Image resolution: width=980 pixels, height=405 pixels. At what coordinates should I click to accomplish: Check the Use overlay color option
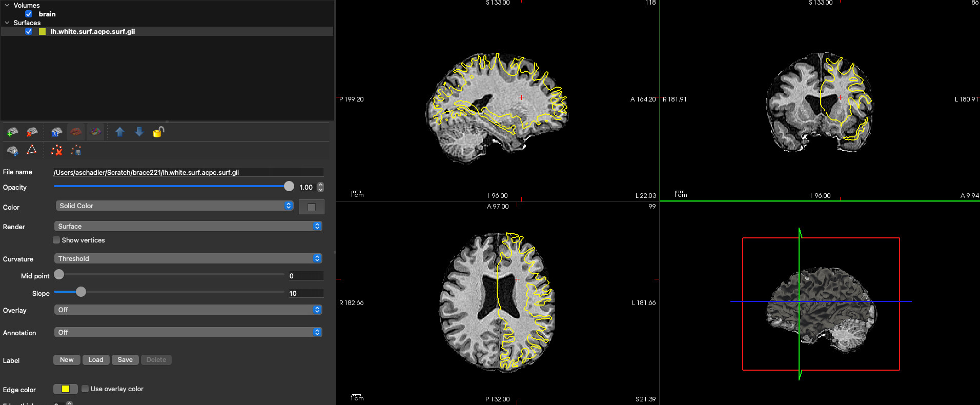pyautogui.click(x=85, y=389)
